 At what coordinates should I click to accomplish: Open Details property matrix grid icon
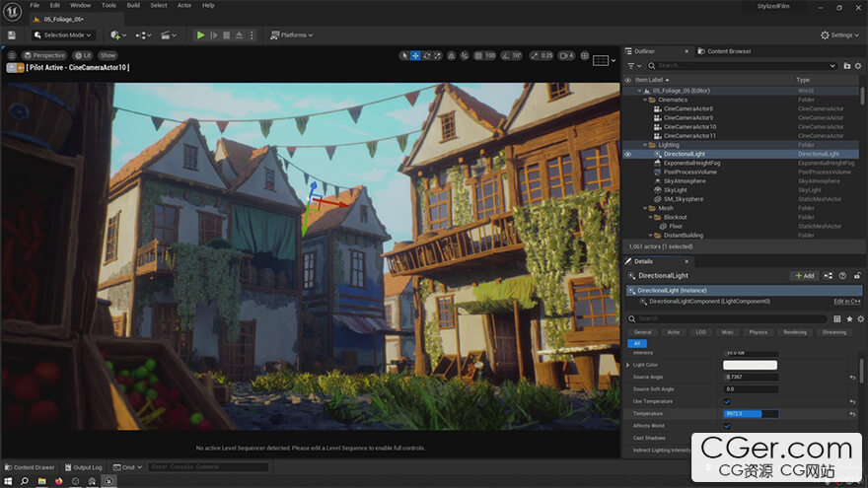[x=837, y=319]
